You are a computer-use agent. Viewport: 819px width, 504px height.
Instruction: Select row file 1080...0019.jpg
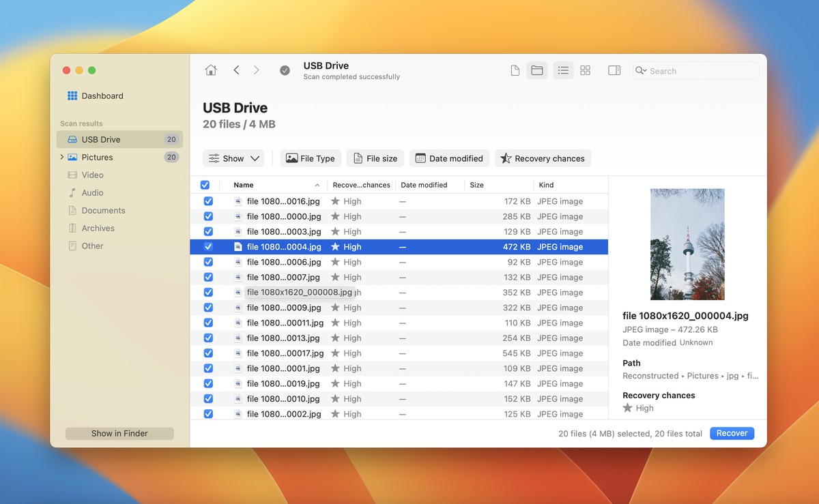tap(399, 383)
